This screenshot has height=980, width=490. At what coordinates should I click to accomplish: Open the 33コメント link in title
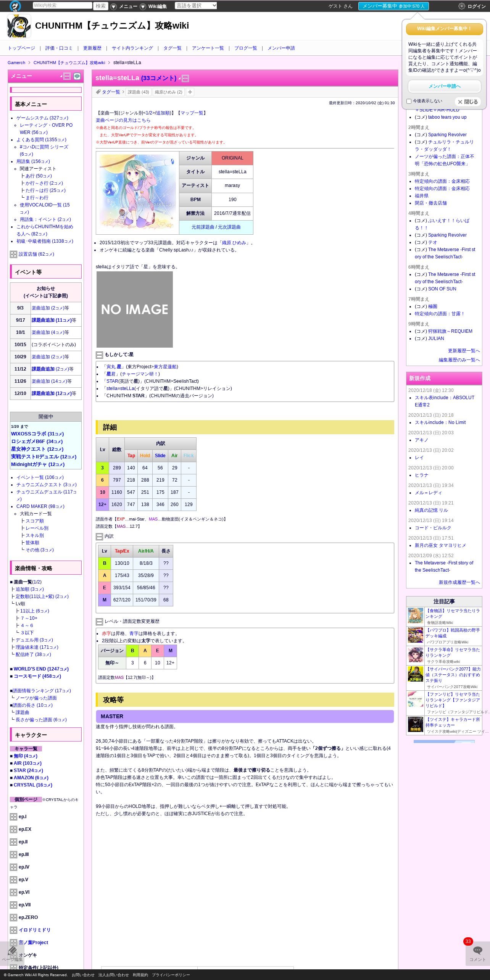[x=159, y=78]
